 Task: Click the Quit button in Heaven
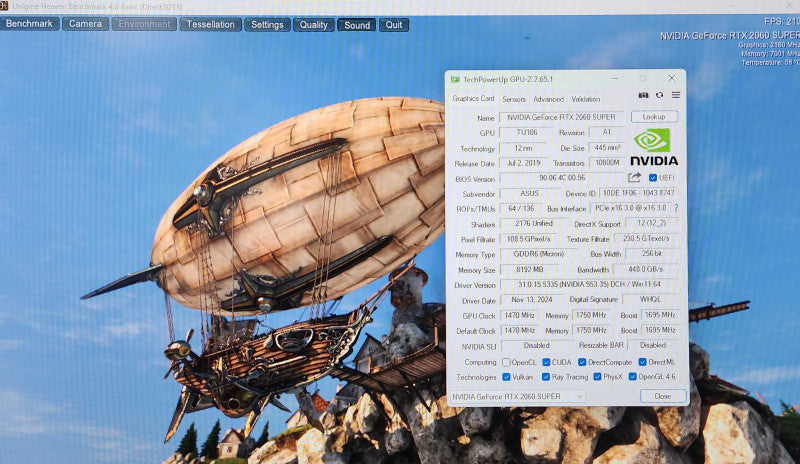(x=394, y=25)
